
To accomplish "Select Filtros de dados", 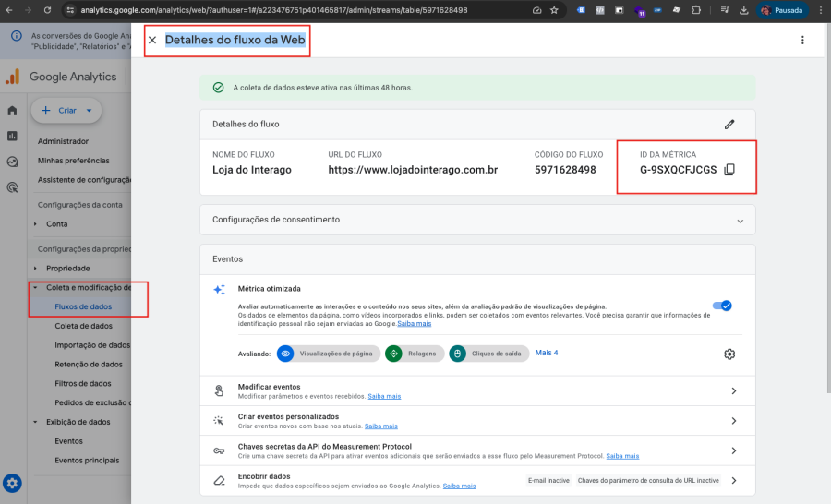I will coord(83,383).
